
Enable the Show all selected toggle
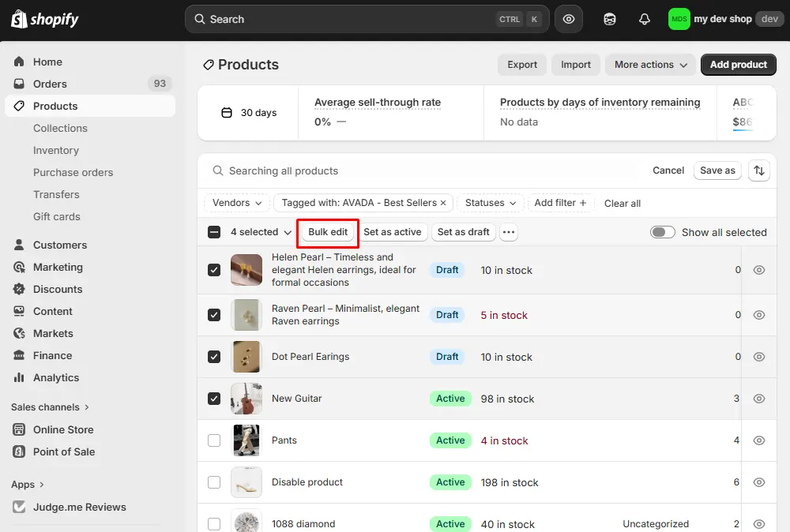(662, 232)
